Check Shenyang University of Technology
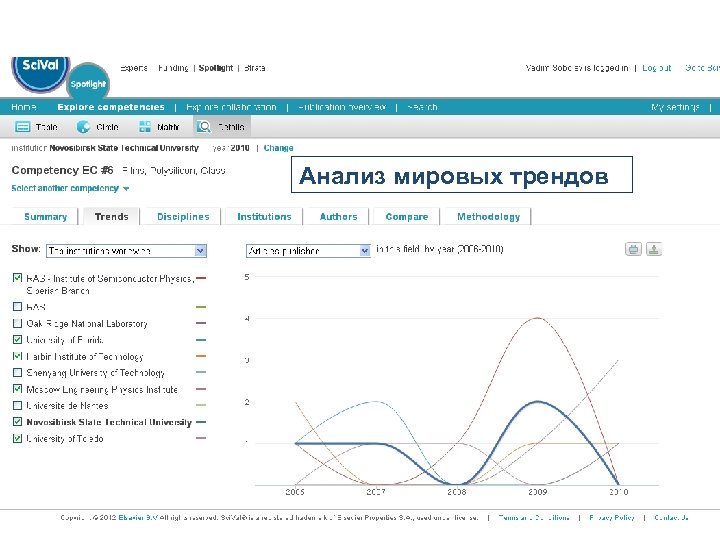Viewport: 720px width, 540px height. (x=17, y=372)
